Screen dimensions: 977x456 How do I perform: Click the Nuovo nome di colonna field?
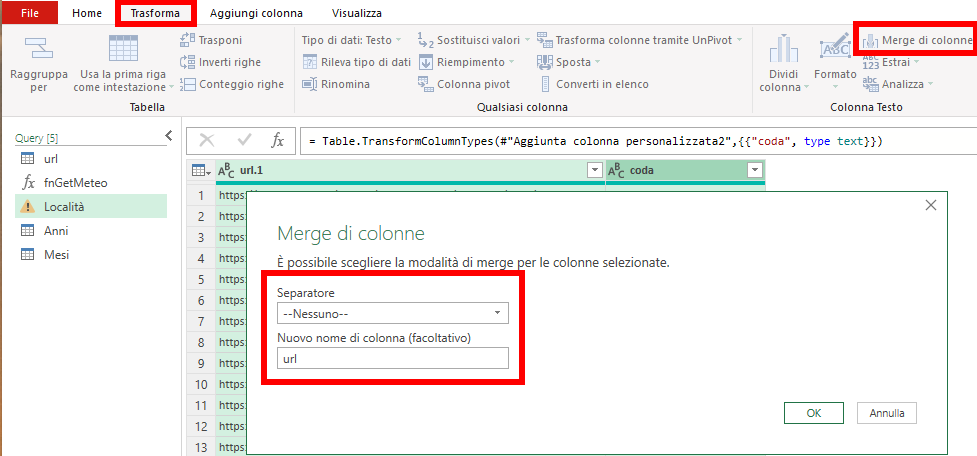tap(393, 358)
